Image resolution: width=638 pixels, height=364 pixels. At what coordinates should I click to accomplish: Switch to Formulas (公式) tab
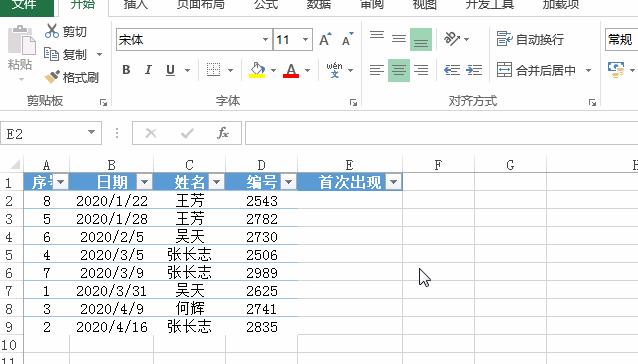click(x=266, y=6)
